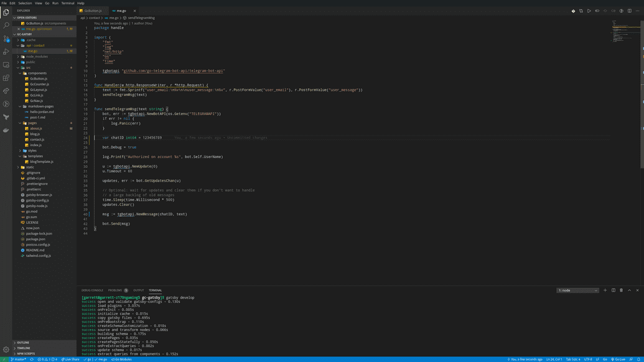Viewport: 644px width, 362px height.
Task: Click Go Modules in status bar
Action: click(x=121, y=359)
